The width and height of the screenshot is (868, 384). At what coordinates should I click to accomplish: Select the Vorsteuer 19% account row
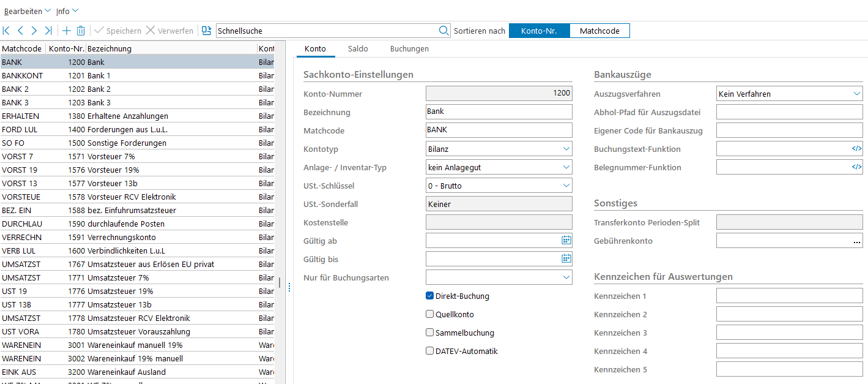(113, 170)
